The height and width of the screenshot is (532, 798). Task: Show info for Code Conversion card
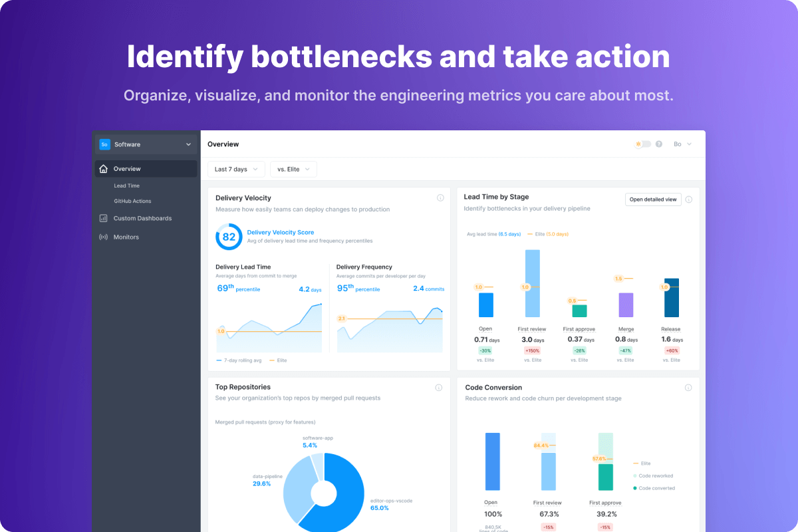[x=688, y=388]
